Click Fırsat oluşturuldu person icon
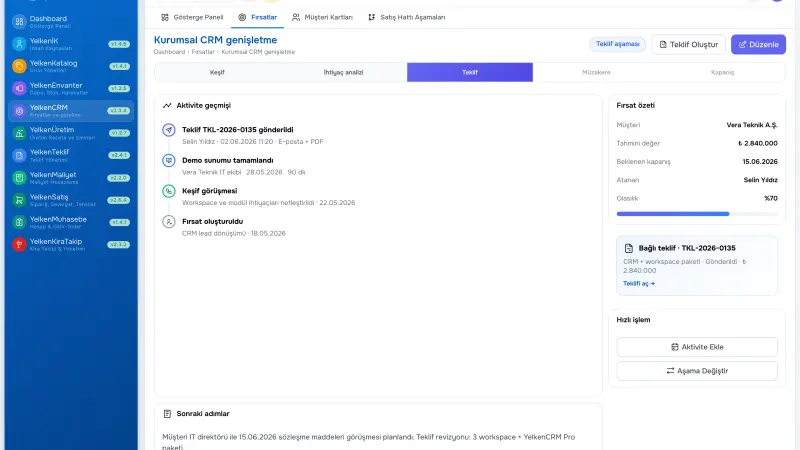The image size is (800, 450). coord(169,222)
